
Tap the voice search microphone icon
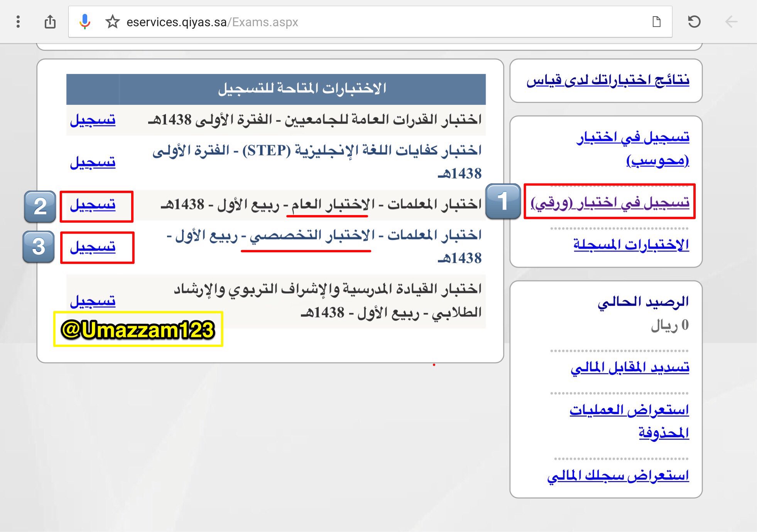(84, 22)
